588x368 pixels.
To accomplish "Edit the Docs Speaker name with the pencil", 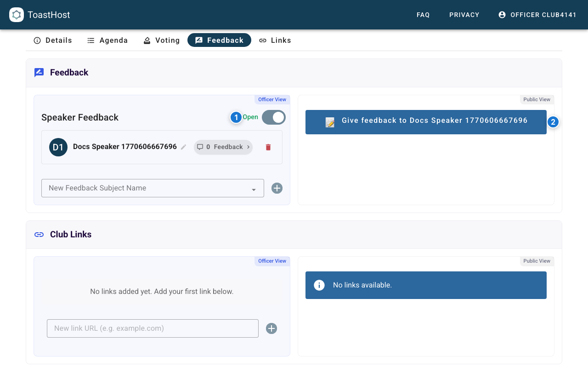I will (183, 147).
